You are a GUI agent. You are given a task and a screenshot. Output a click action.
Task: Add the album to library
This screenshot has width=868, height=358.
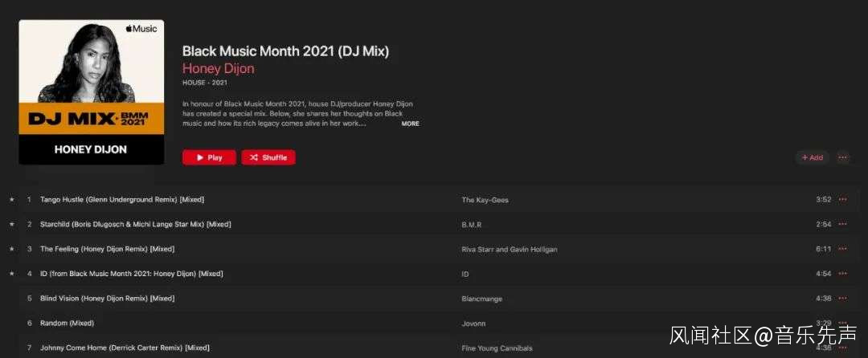click(812, 157)
